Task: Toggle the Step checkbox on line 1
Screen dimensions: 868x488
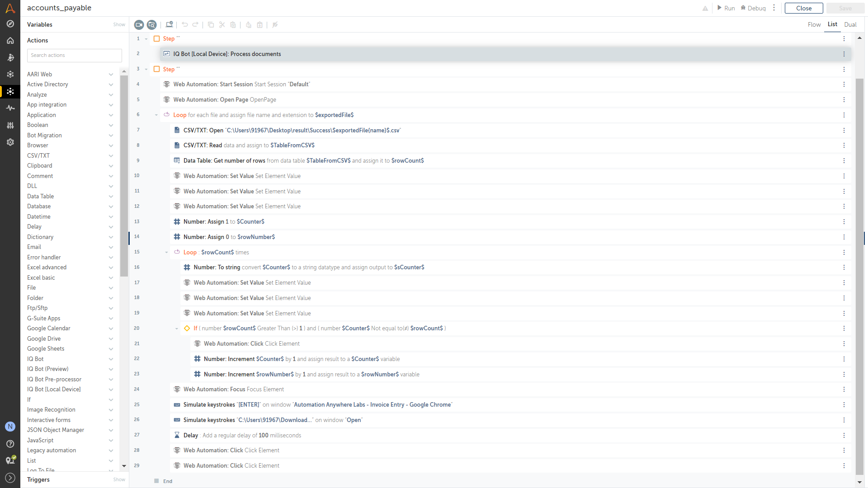Action: point(157,39)
